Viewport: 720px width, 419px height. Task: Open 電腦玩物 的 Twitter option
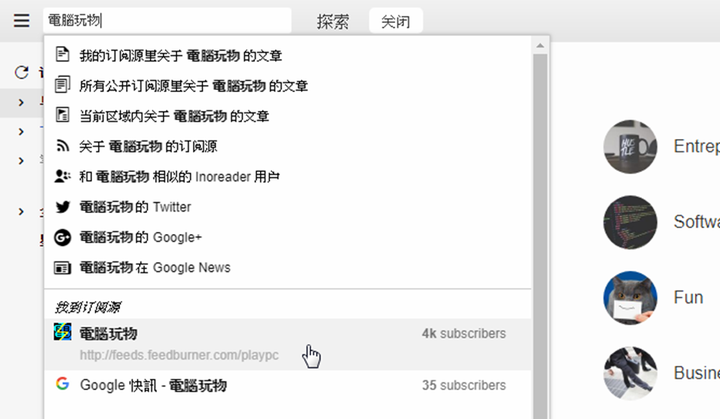287,207
